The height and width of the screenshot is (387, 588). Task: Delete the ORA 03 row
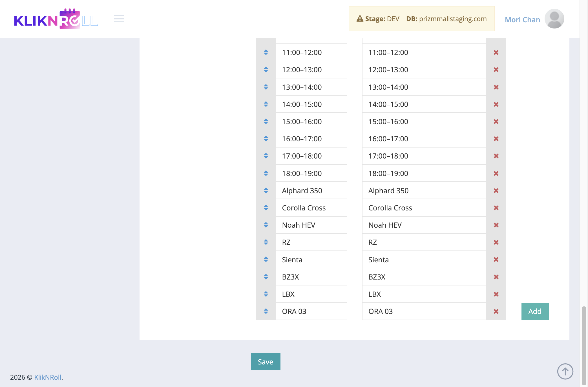click(x=496, y=311)
